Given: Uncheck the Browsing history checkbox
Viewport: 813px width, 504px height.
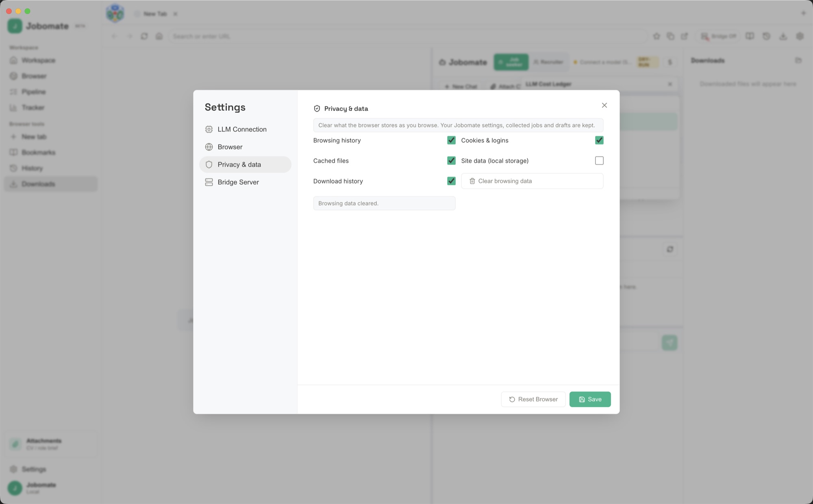Looking at the screenshot, I should pyautogui.click(x=451, y=141).
